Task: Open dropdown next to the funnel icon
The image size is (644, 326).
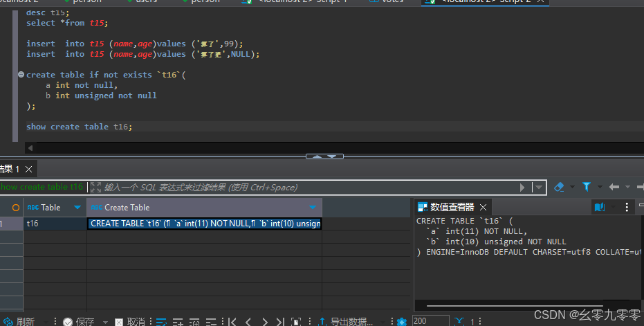Action: (600, 187)
